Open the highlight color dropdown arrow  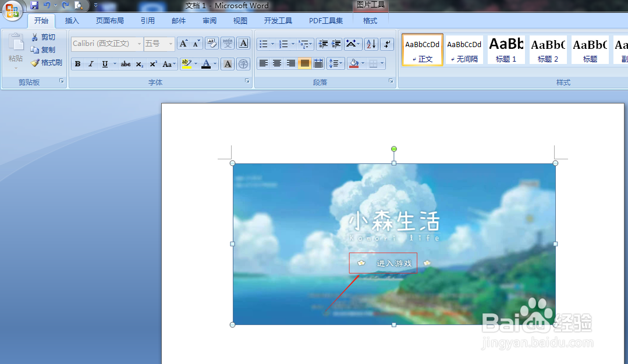[196, 64]
